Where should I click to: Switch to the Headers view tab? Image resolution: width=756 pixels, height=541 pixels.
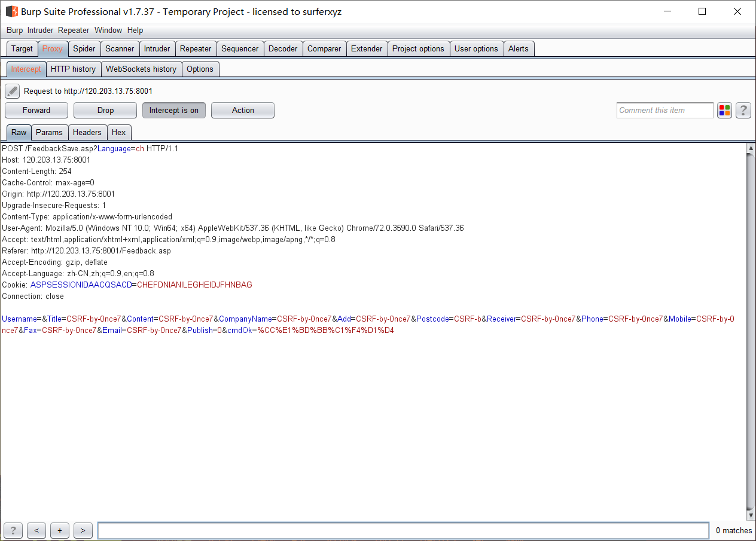tap(87, 133)
